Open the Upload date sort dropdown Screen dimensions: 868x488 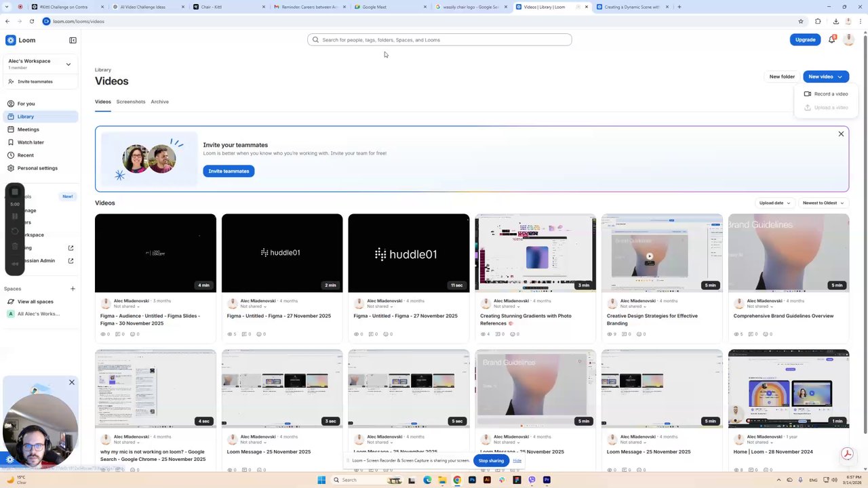(x=774, y=203)
